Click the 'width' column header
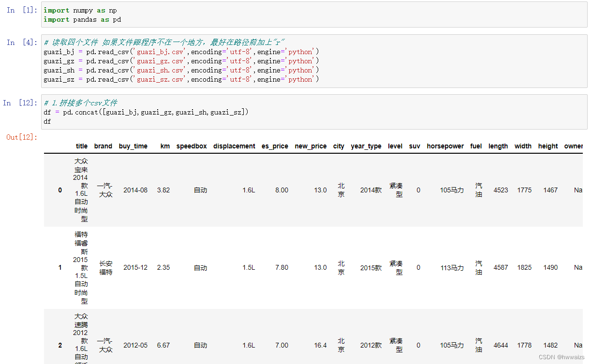The height and width of the screenshot is (364, 592). pyautogui.click(x=523, y=146)
